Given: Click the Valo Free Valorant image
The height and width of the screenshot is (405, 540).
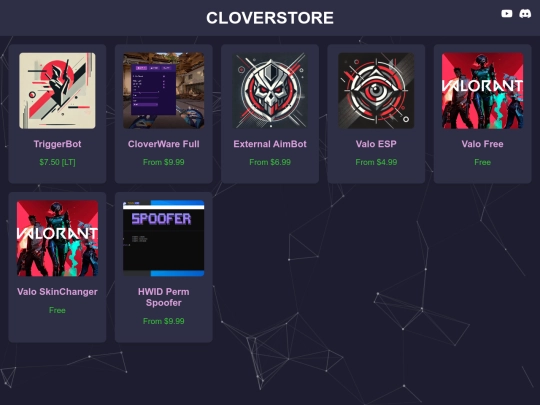Looking at the screenshot, I should click(482, 91).
